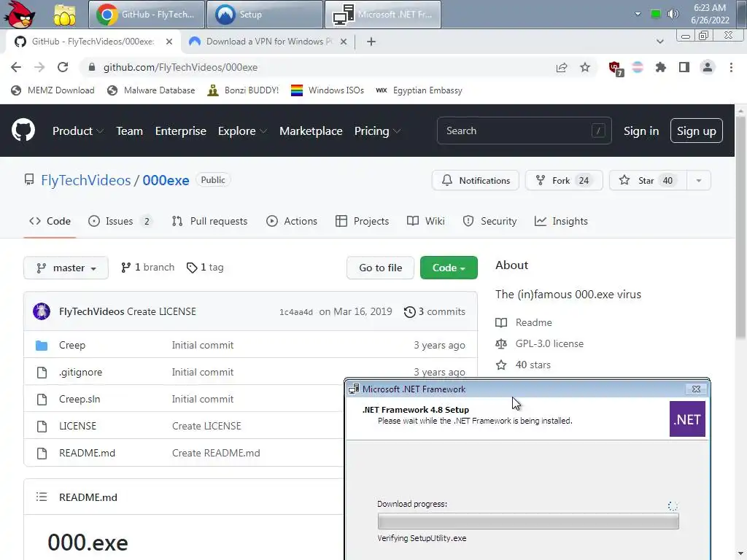Show hidden tray icons arrow
Image resolution: width=747 pixels, height=560 pixels.
(x=638, y=14)
